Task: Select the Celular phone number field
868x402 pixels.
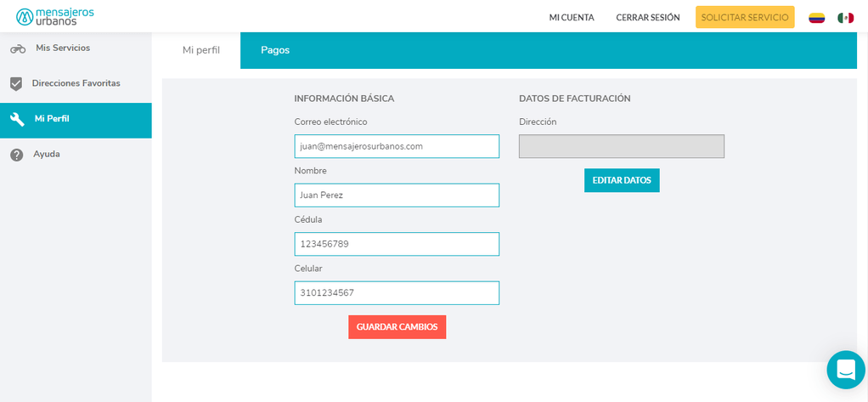Action: (x=397, y=293)
